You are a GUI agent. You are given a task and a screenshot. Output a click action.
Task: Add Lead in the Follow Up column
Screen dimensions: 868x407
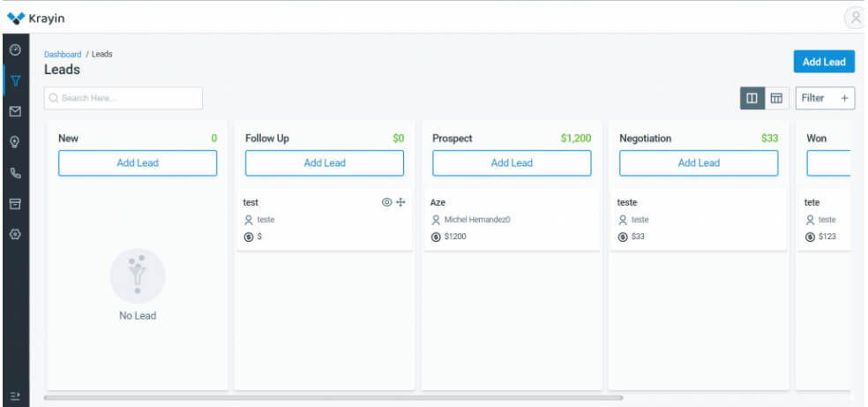[325, 162]
